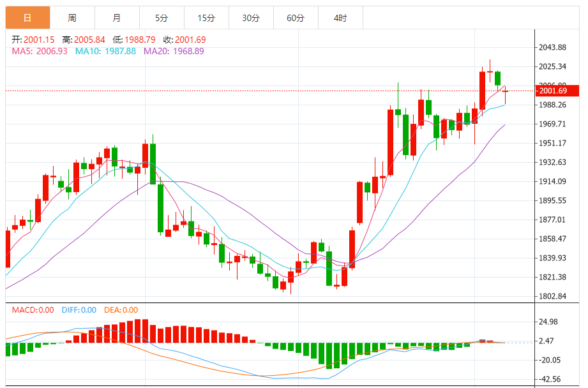This screenshot has height=388, width=588.
Task: Click the 2043.88 price axis label
Action: [552, 47]
